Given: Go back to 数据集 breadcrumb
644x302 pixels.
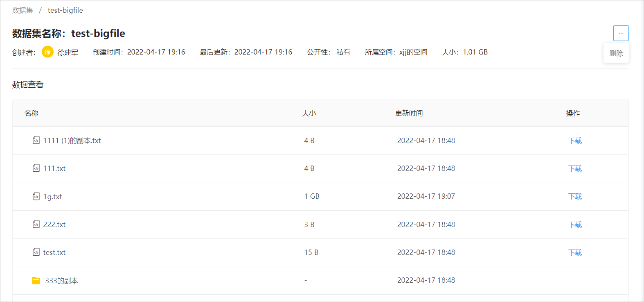Looking at the screenshot, I should pos(23,10).
